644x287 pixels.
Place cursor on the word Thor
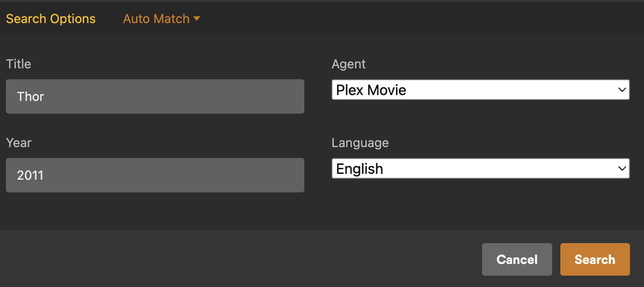tap(30, 97)
